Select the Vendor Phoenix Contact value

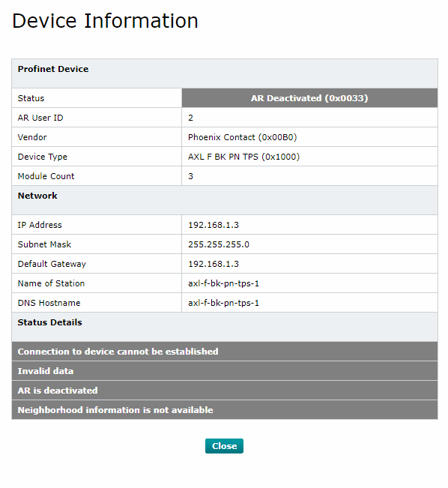coord(243,137)
